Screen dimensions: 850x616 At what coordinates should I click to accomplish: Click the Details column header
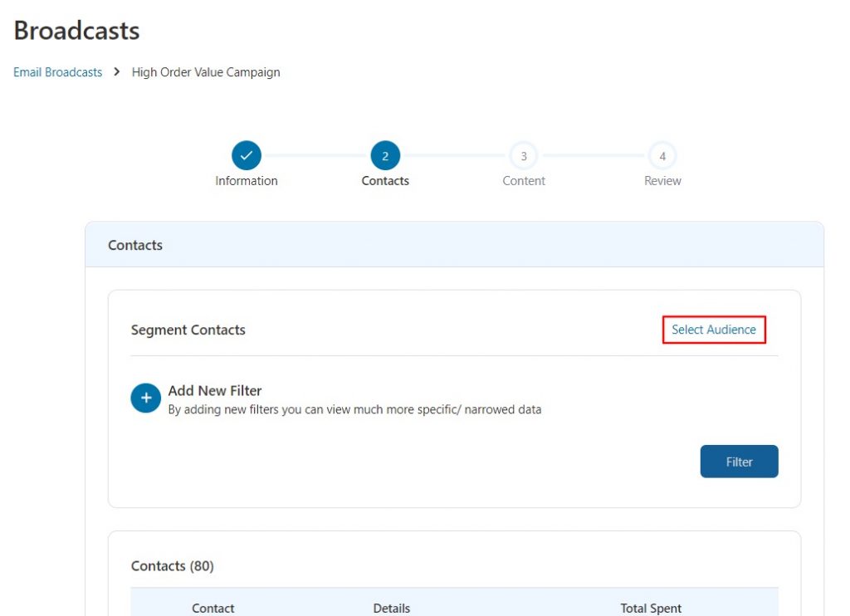click(x=392, y=609)
